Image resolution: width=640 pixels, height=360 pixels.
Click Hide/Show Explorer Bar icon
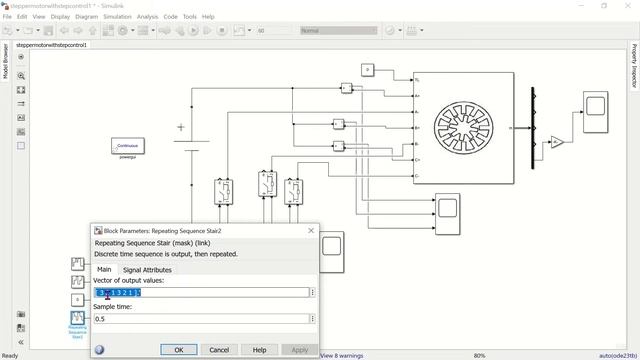click(21, 57)
